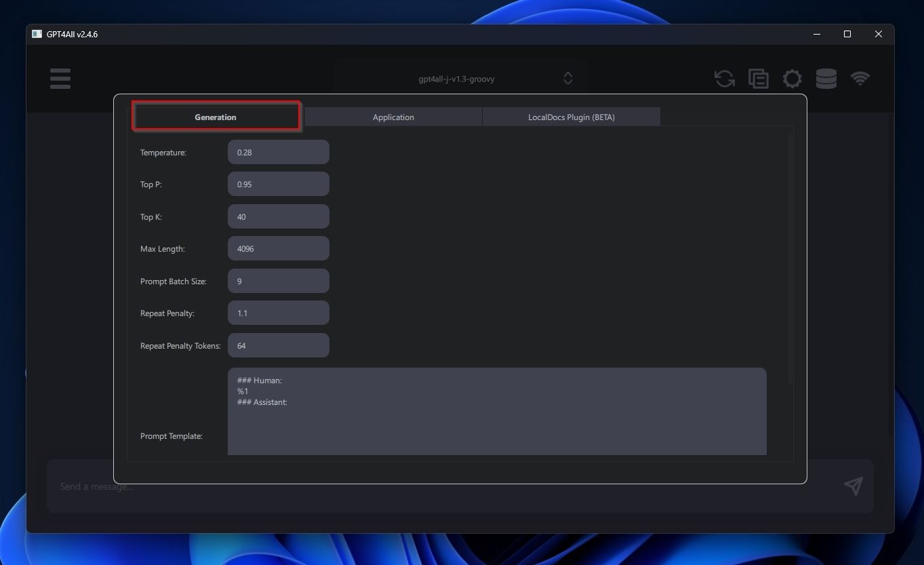This screenshot has height=565, width=924.
Task: Select the Repeat Penalty Tokens field
Action: (278, 346)
